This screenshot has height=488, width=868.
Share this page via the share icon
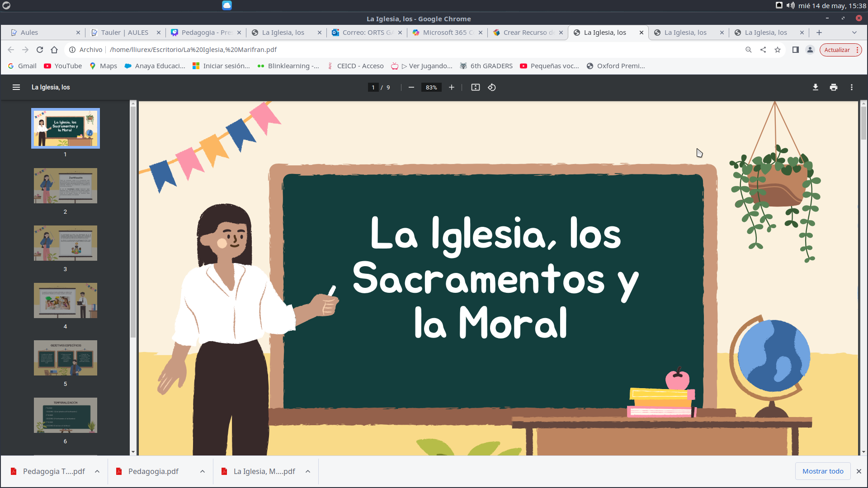tap(763, 50)
